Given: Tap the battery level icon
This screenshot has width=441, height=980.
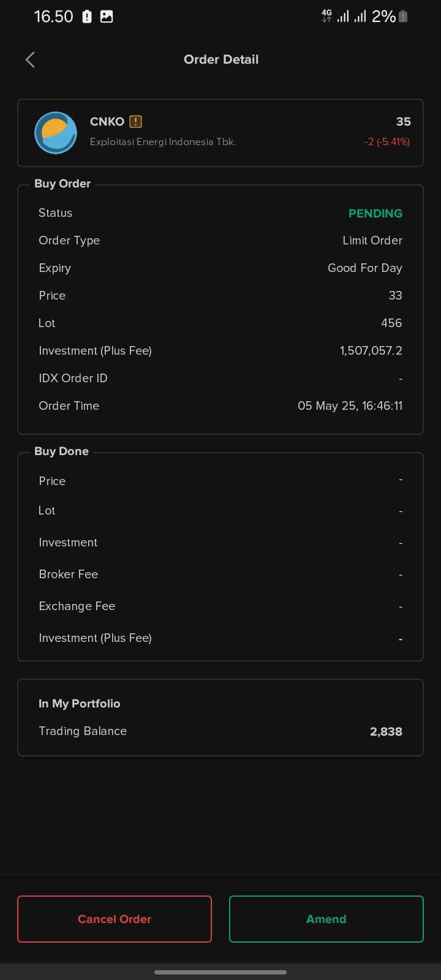Looking at the screenshot, I should coord(403,17).
